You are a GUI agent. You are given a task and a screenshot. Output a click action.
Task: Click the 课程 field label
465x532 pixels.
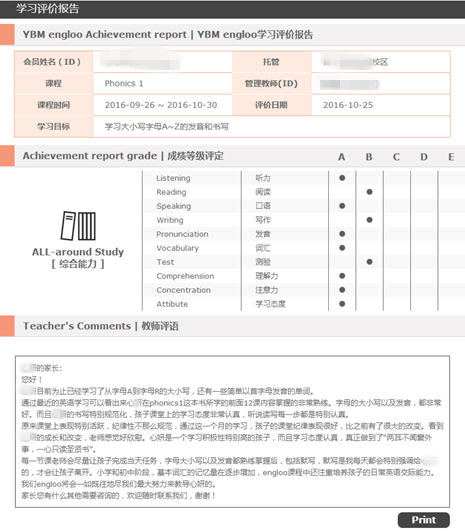pyautogui.click(x=54, y=83)
